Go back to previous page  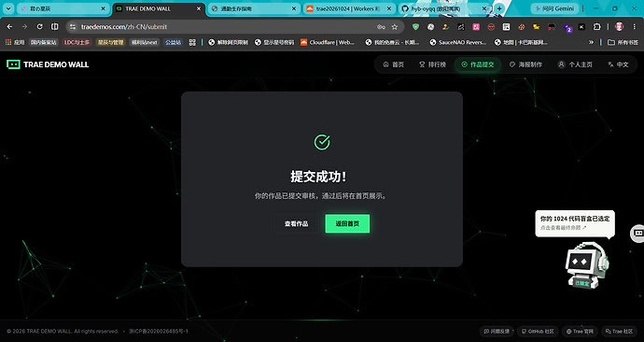[10, 27]
